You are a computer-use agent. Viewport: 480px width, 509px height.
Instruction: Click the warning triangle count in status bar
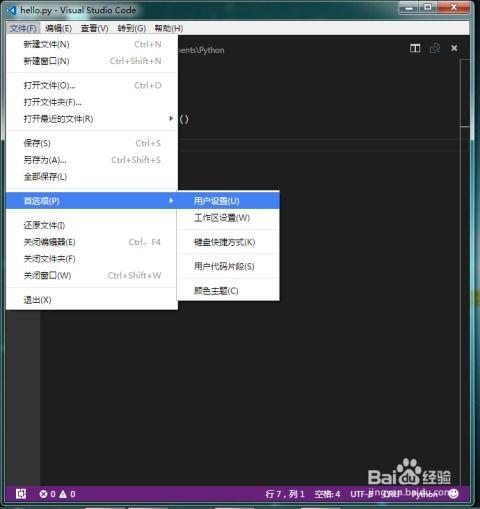tap(67, 494)
